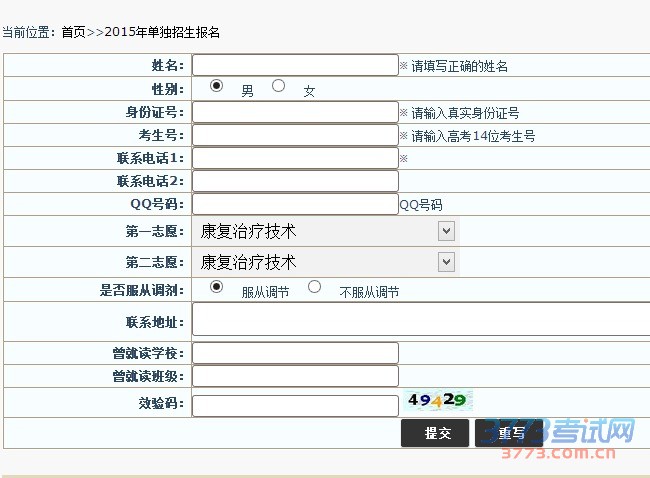Choose 服从调节 radio option
This screenshot has height=478, width=650.
(x=216, y=287)
